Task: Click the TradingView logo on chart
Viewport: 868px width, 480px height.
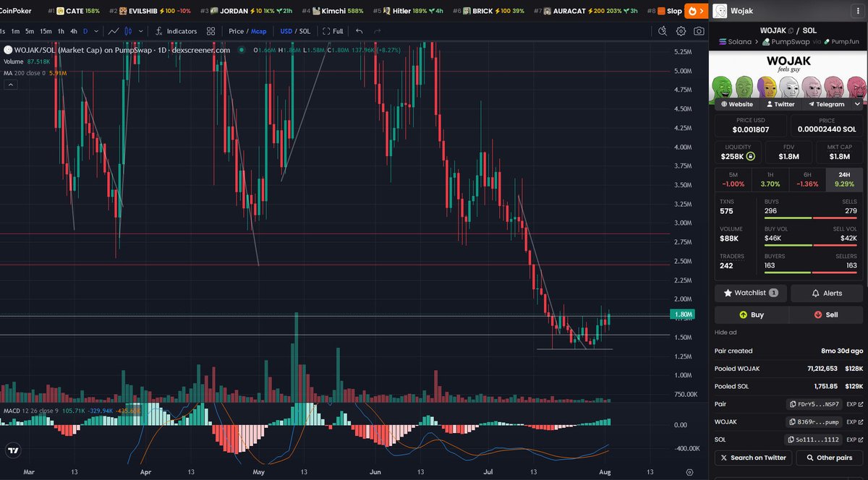Action: (x=12, y=450)
